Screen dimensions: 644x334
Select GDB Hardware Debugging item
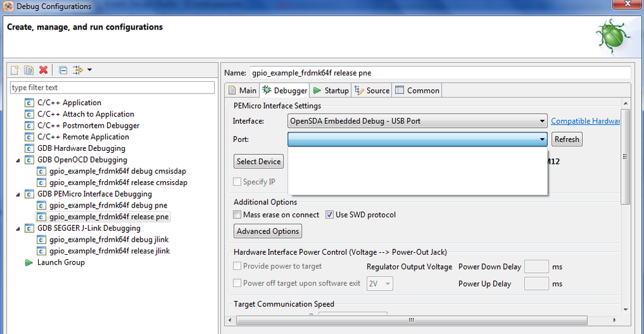(x=81, y=148)
